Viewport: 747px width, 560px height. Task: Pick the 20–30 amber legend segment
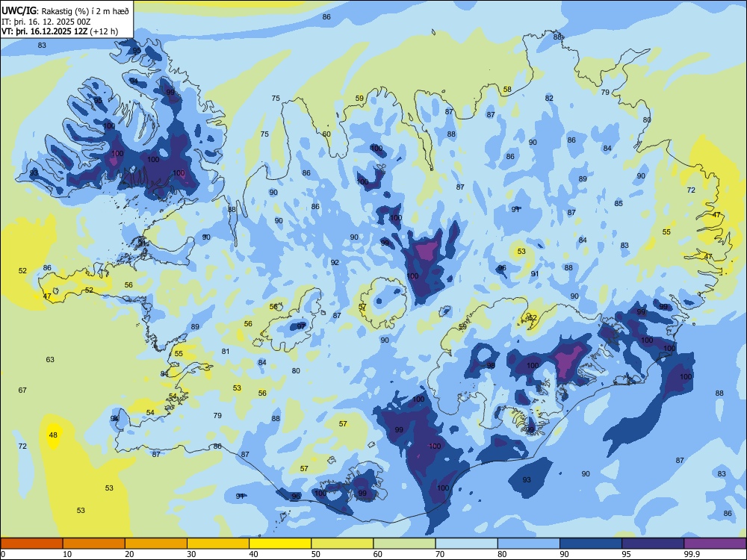pyautogui.click(x=156, y=544)
